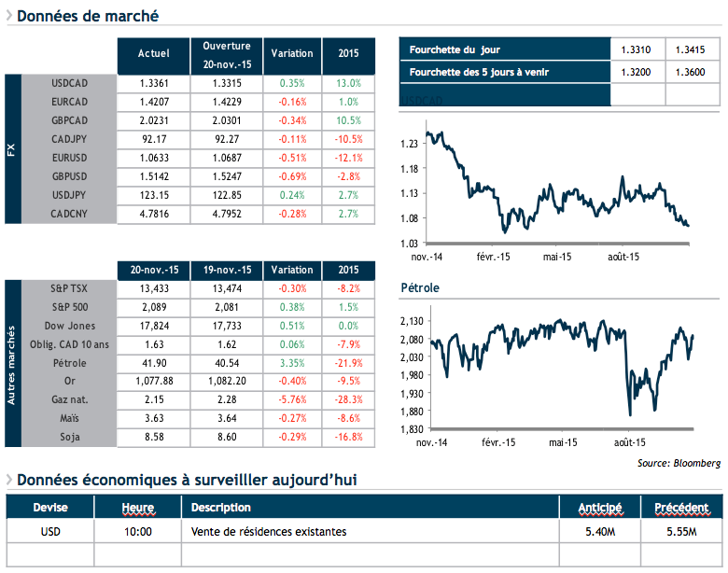Viewport: 728px width, 573px height.
Task: Click the S&P TSX row label
Action: click(x=69, y=288)
